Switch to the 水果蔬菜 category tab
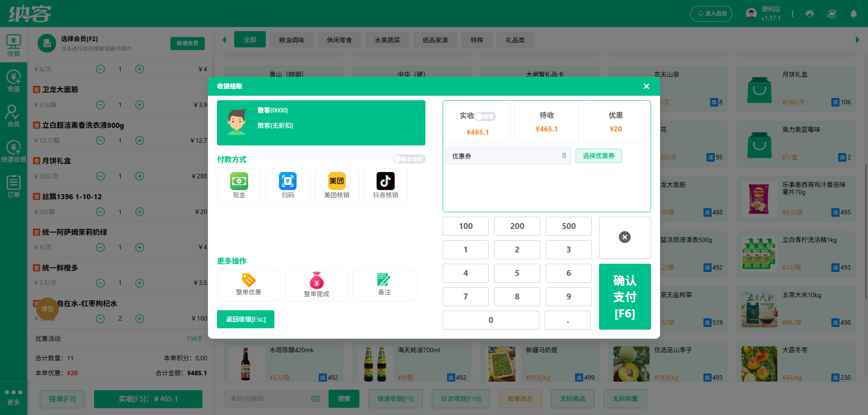Image resolution: width=868 pixels, height=415 pixels. (x=387, y=40)
